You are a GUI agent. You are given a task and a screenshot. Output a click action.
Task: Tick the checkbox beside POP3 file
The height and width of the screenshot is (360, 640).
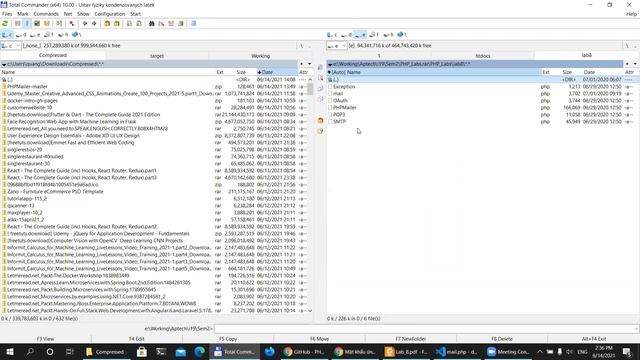point(330,115)
